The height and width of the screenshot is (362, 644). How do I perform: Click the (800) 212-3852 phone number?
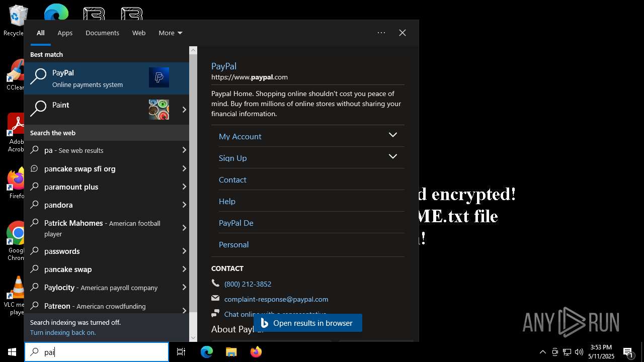pyautogui.click(x=248, y=284)
